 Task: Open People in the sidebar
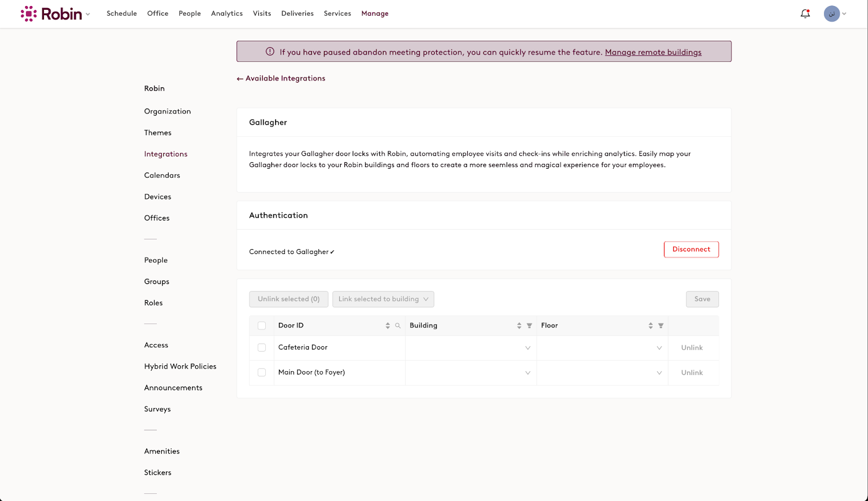(156, 261)
